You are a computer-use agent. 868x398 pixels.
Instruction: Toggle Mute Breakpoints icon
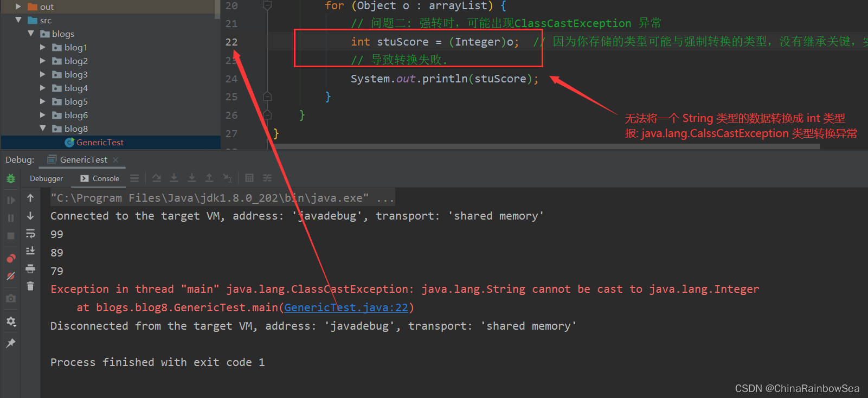pos(11,276)
